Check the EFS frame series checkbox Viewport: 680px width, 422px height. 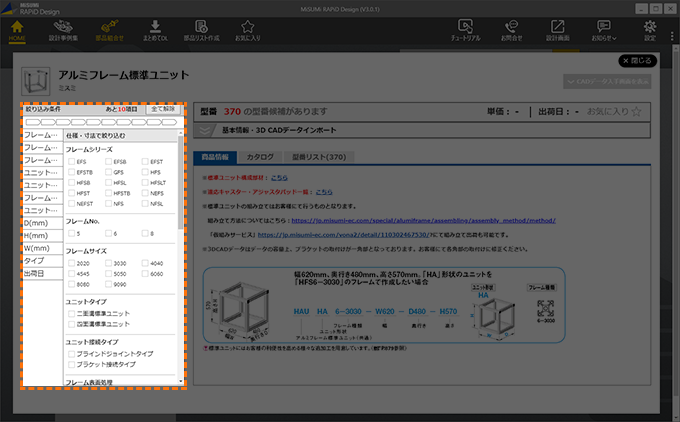(71, 161)
